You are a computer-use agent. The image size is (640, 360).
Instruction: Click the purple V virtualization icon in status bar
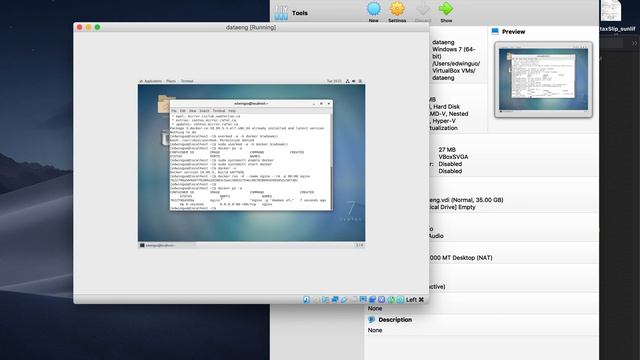pyautogui.click(x=381, y=300)
